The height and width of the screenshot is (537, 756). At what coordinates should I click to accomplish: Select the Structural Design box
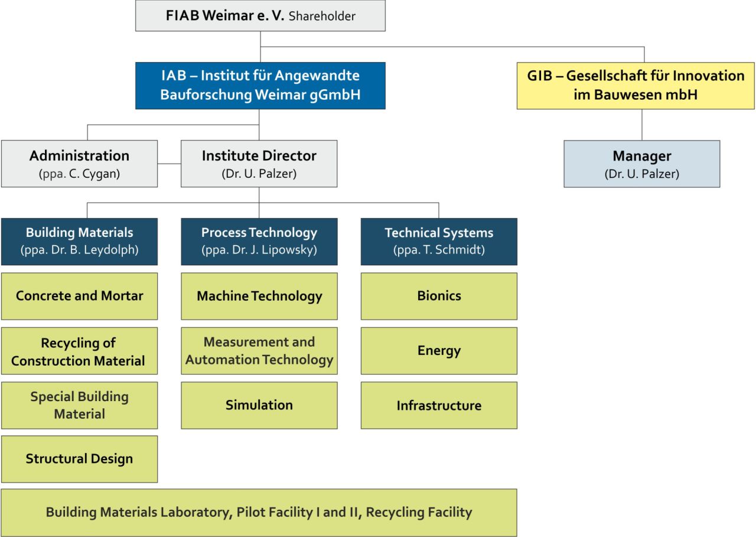tap(79, 458)
